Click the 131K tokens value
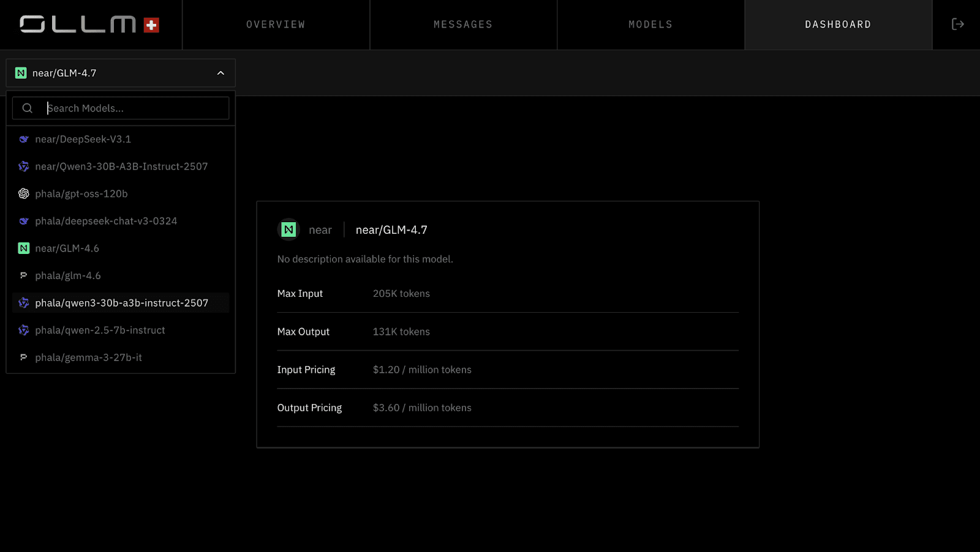The height and width of the screenshot is (552, 980). [401, 332]
